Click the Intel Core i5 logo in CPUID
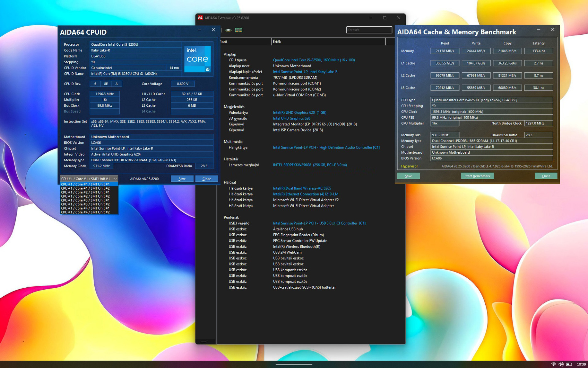The image size is (588, 368). (197, 59)
